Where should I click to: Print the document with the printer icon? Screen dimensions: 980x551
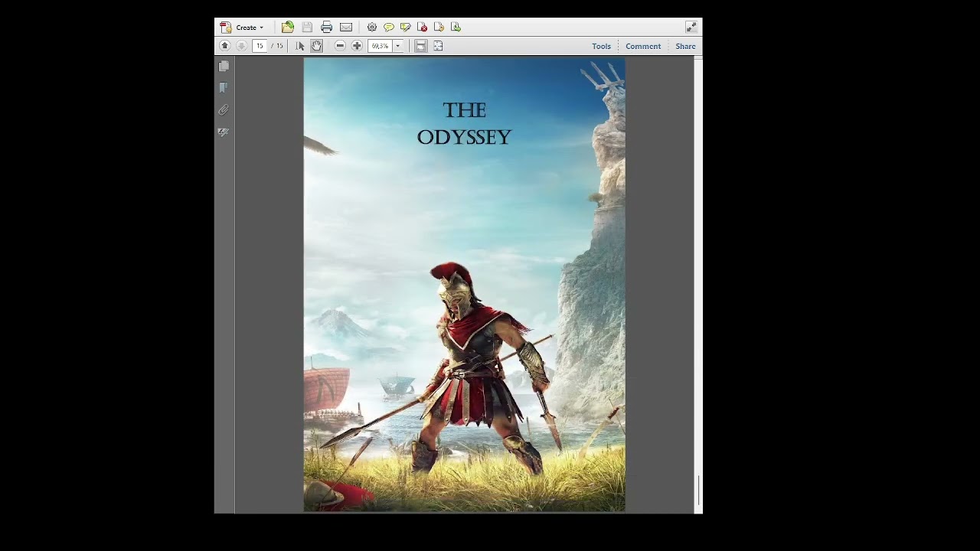tap(327, 28)
